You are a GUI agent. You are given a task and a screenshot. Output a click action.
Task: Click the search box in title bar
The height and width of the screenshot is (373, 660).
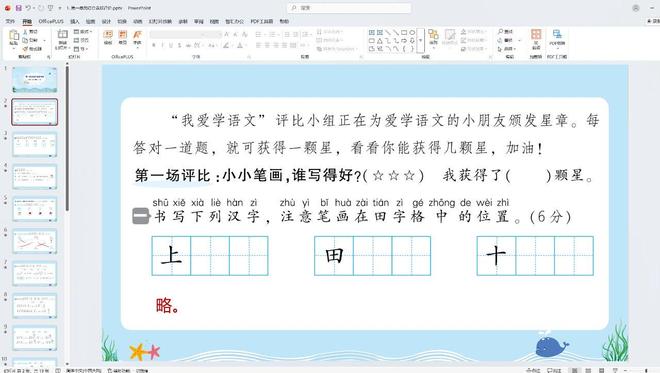[x=349, y=8]
